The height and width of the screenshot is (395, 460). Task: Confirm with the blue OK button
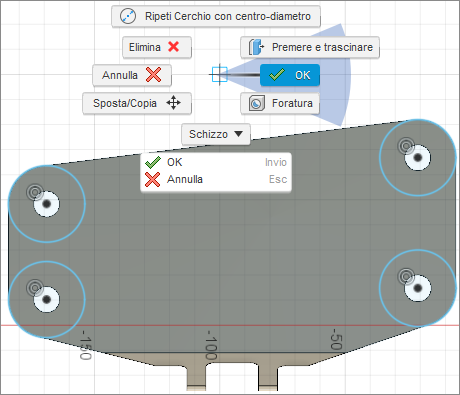290,75
